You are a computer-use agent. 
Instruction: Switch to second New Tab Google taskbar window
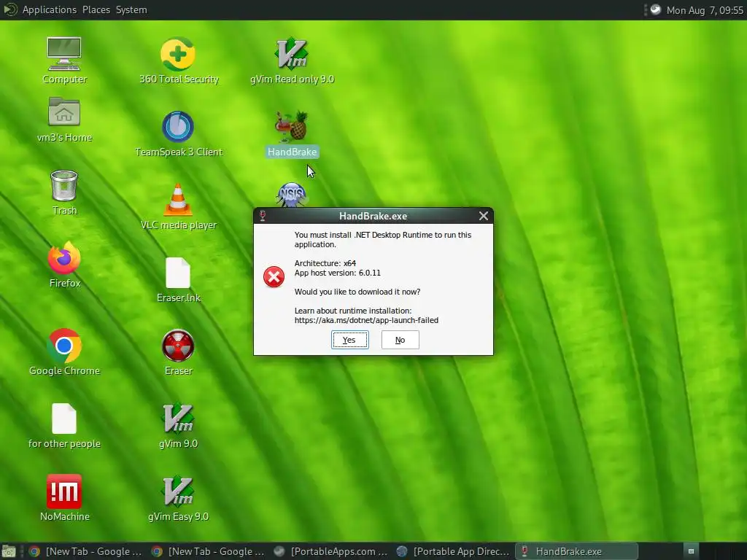pos(208,551)
